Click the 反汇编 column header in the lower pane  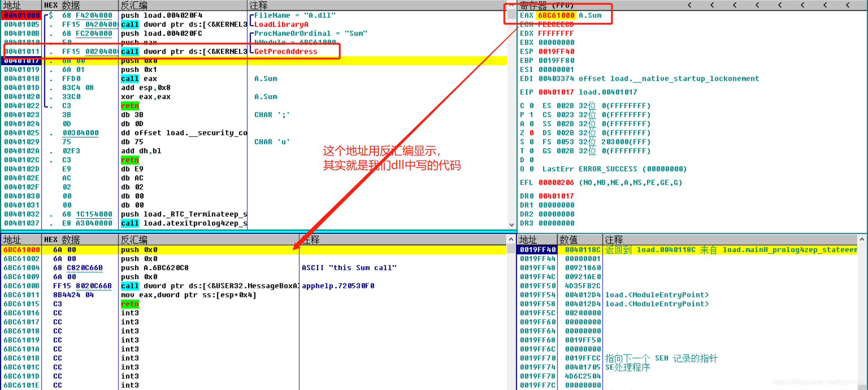[x=208, y=240]
